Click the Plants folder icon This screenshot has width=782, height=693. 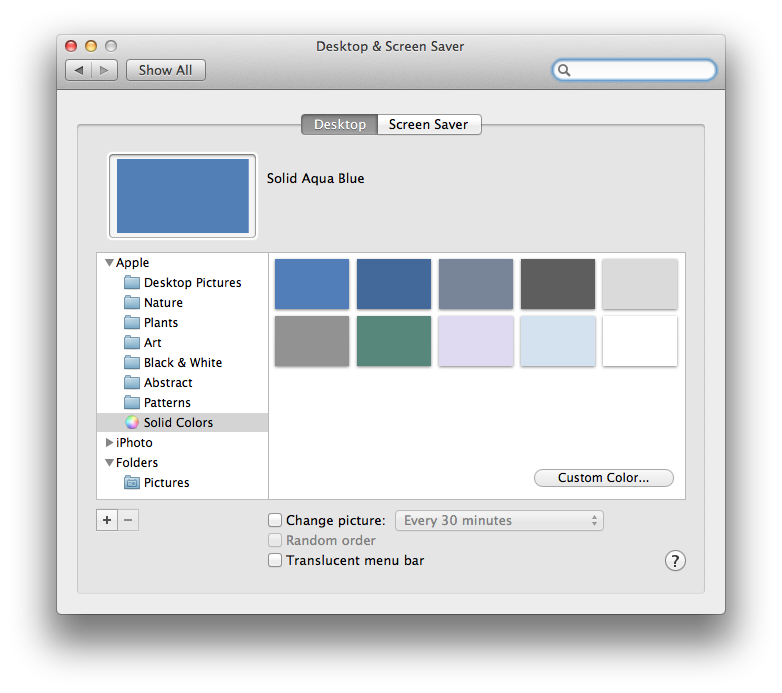pos(132,322)
